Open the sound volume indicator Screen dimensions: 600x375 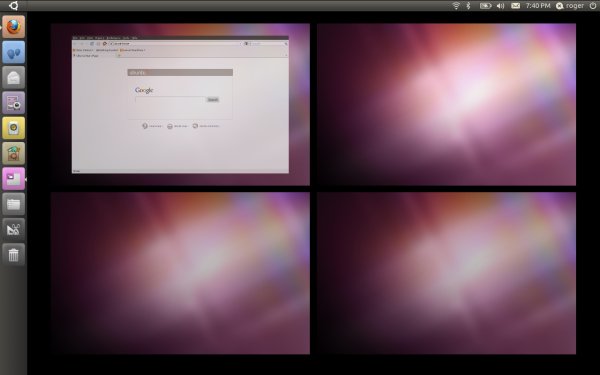coord(500,5)
